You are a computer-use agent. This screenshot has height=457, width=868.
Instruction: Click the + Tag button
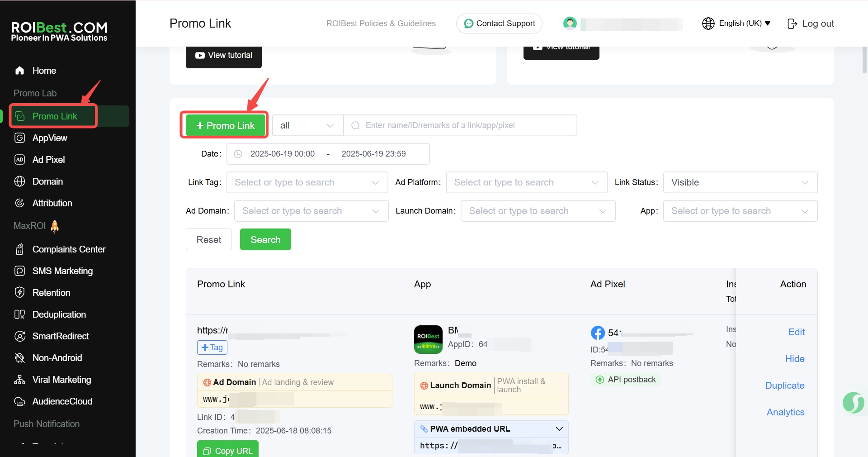pos(212,348)
